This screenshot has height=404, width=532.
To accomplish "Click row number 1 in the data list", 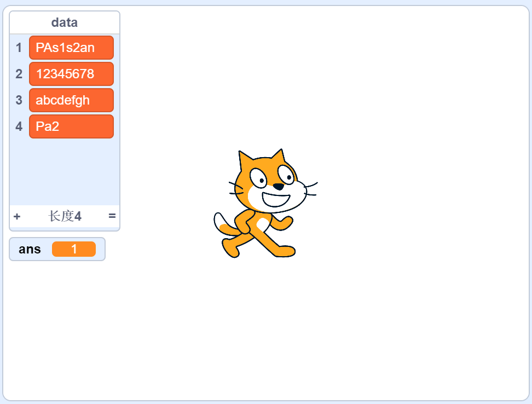I will (19, 48).
